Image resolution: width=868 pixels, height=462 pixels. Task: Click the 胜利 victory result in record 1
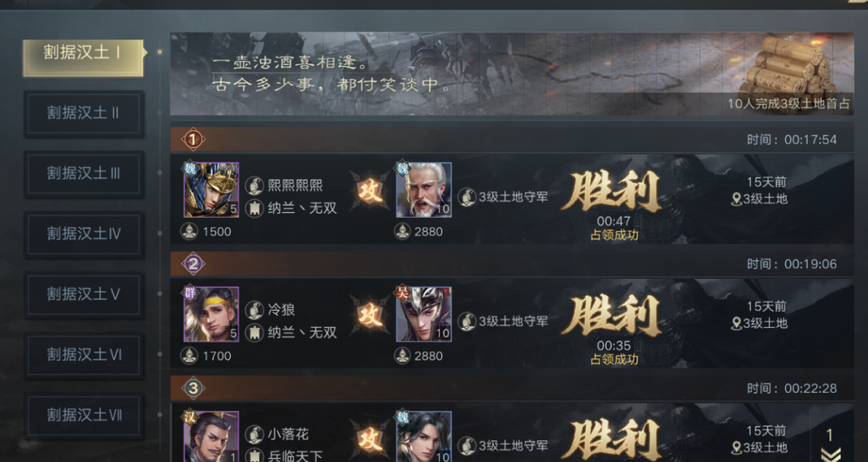(612, 191)
